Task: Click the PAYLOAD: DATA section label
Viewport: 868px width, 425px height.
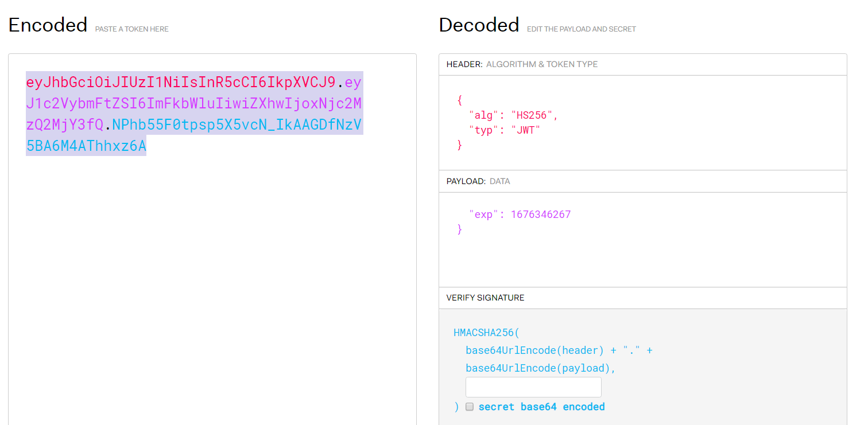Action: point(478,181)
